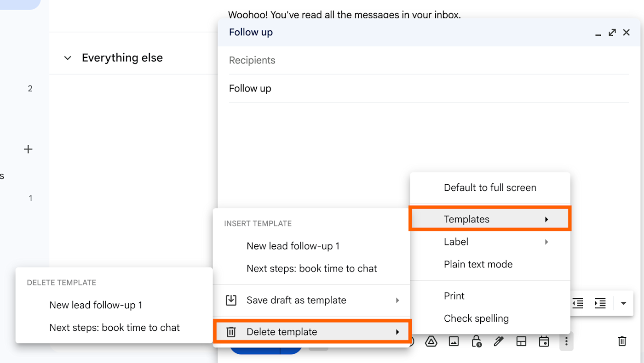Click the plus icon in sidebar
Screen dimensions: 644x363
tap(28, 149)
